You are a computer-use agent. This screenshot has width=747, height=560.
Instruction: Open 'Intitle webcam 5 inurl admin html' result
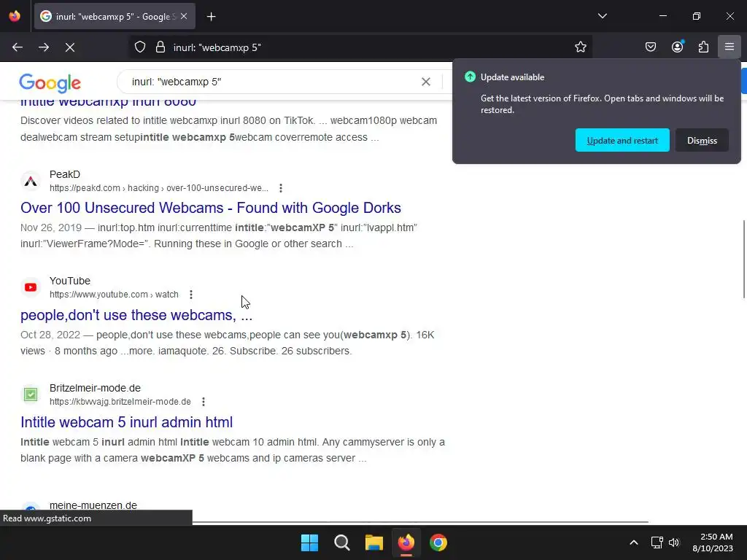(127, 422)
